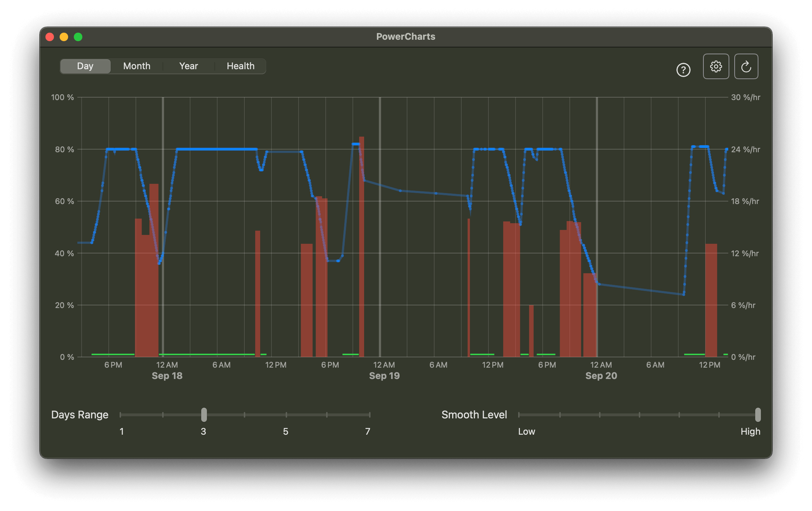Switch to the Month tab

click(x=137, y=66)
